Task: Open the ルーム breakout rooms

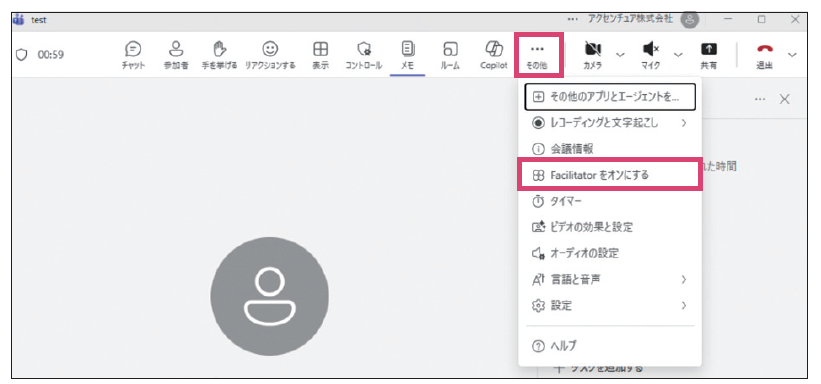Action: point(450,55)
